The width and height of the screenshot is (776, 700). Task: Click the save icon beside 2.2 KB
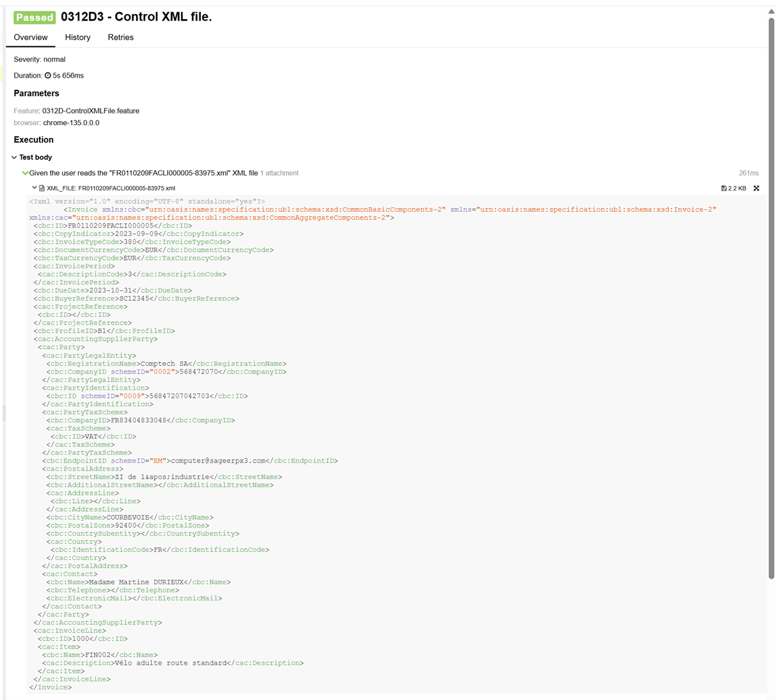(x=724, y=189)
